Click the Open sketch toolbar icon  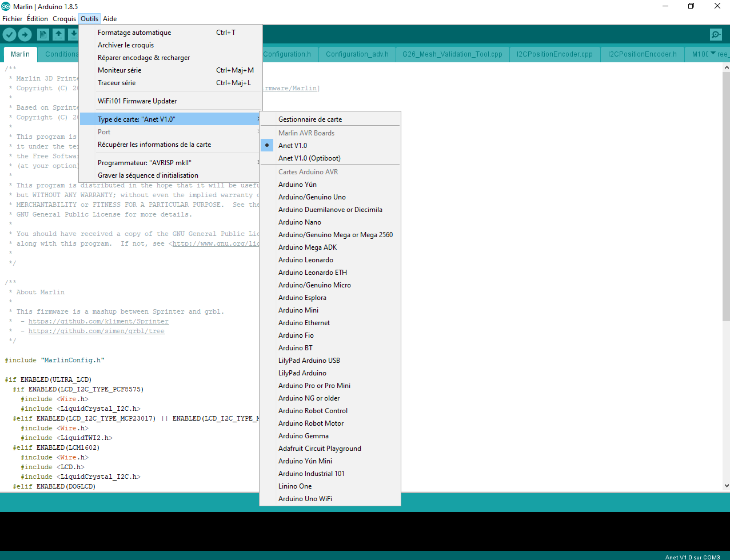tap(58, 35)
